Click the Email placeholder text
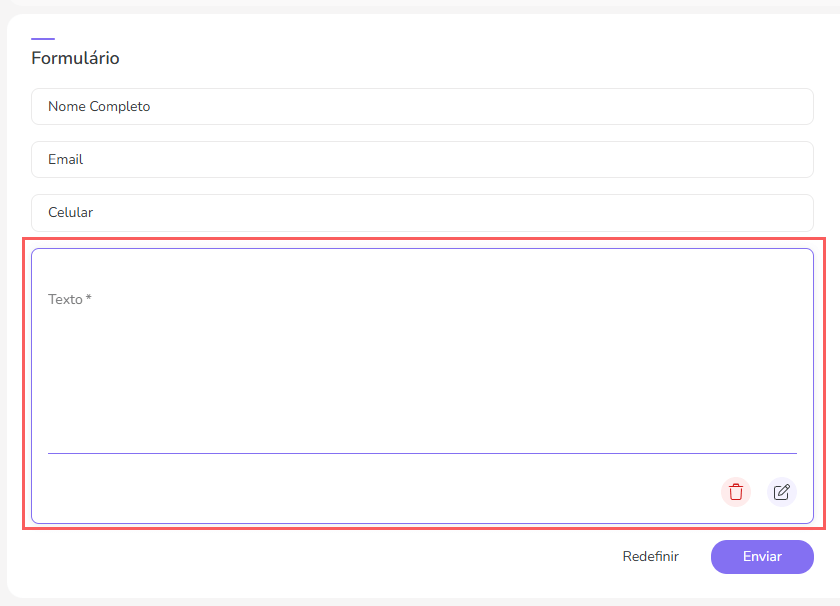The width and height of the screenshot is (840, 606). point(65,160)
